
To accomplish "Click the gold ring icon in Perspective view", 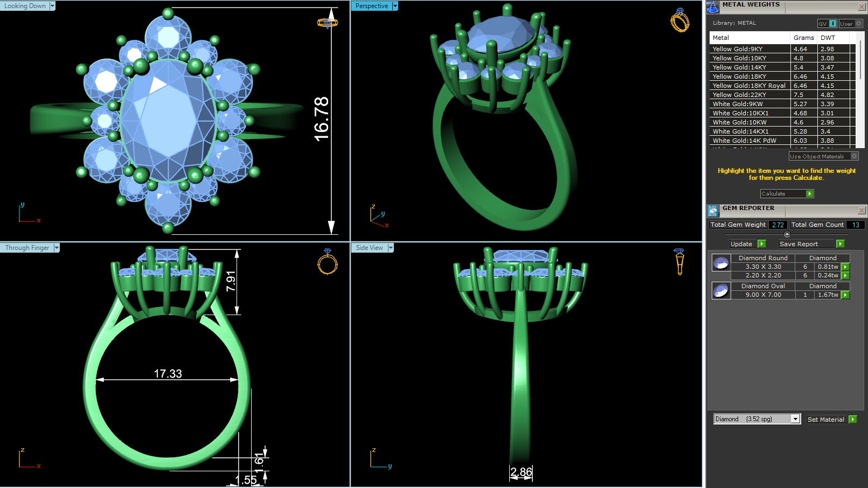I will tap(679, 20).
